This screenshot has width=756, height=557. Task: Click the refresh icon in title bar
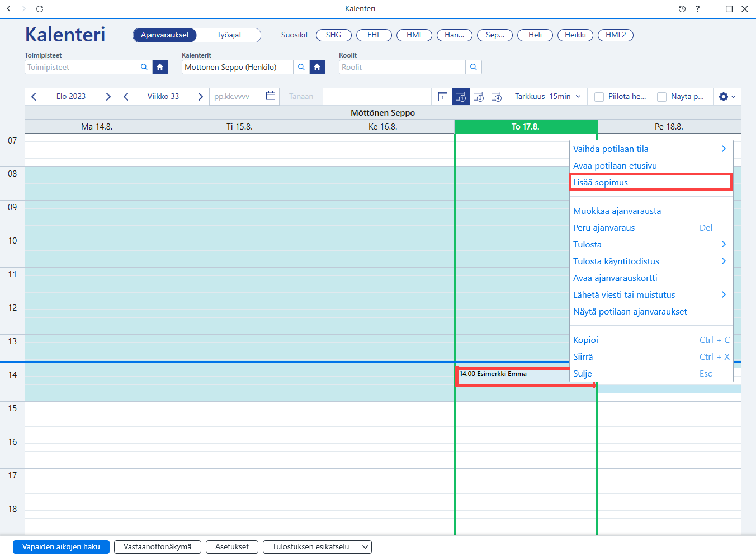40,9
